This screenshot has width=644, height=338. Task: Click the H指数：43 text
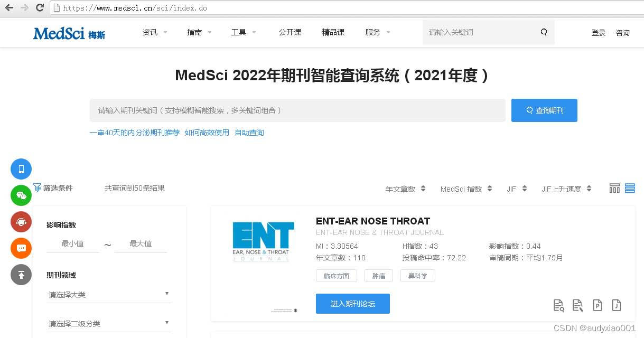[421, 246]
